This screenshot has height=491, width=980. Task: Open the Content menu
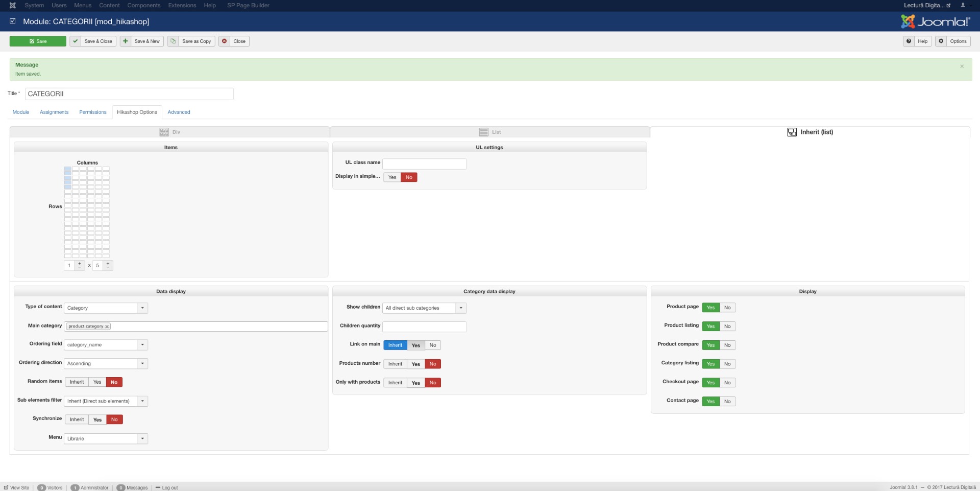tap(109, 5)
